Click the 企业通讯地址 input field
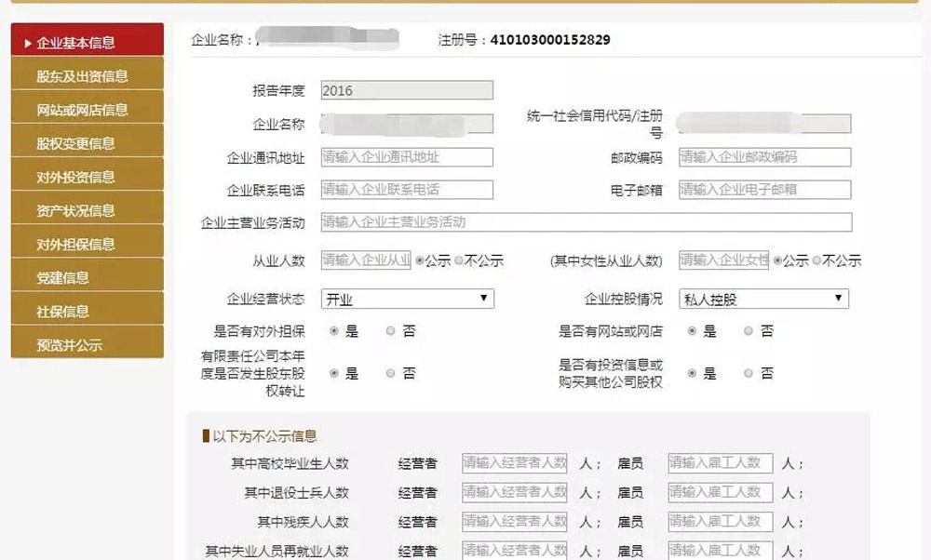 click(407, 157)
